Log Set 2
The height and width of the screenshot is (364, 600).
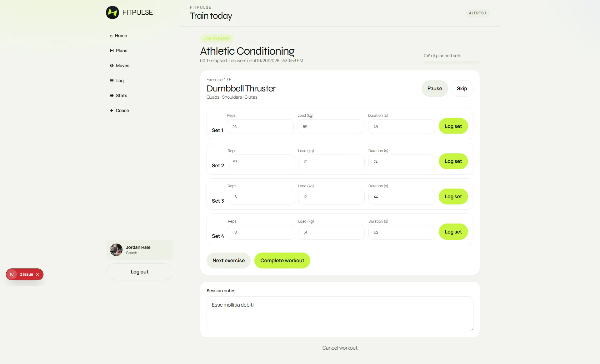[453, 161]
